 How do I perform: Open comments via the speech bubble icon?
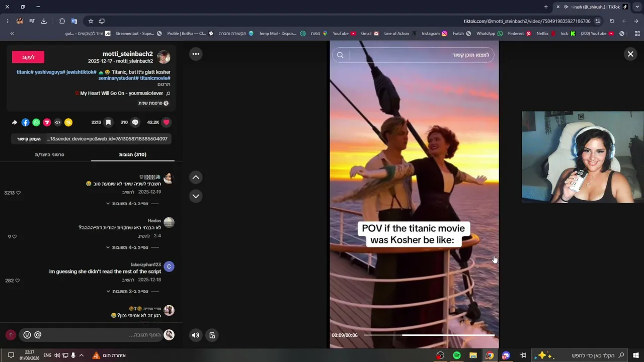click(135, 122)
